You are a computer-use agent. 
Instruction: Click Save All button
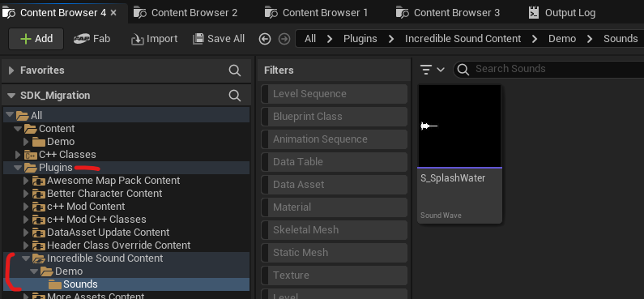[219, 39]
